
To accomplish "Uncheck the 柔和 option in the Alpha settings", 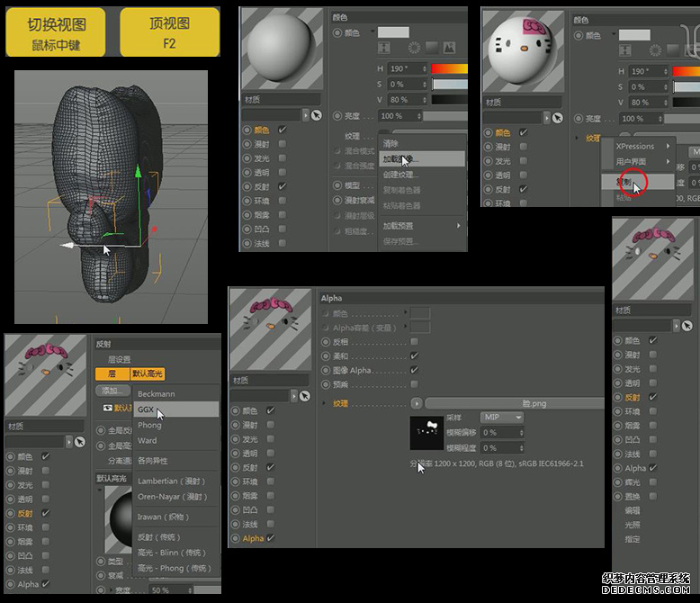I will point(414,356).
